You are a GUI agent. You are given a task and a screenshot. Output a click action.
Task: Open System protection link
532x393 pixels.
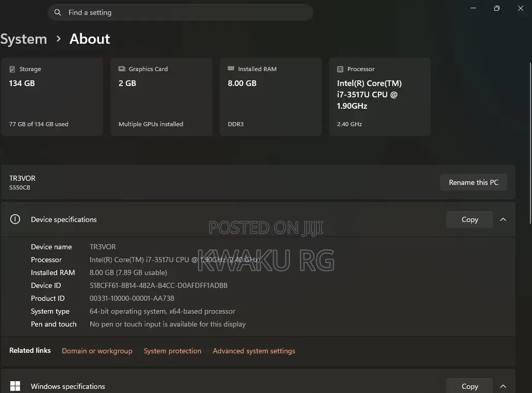click(x=172, y=351)
